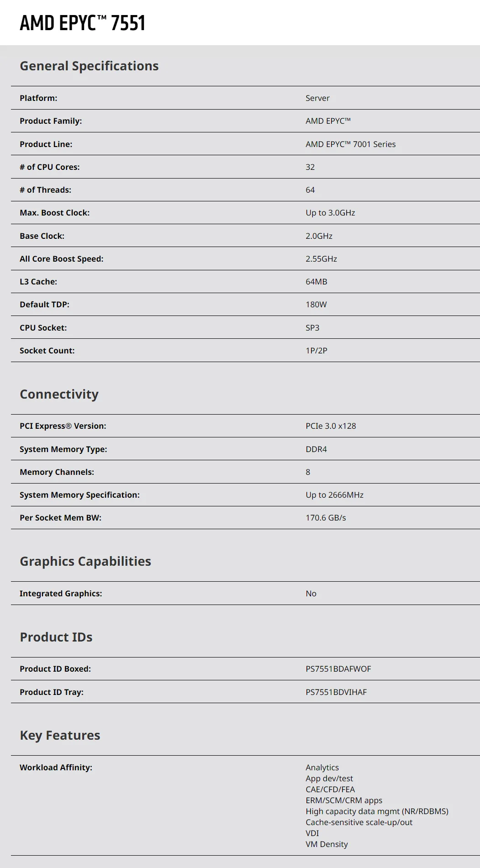Click the Graphics Capabilities heading
Image resolution: width=480 pixels, height=868 pixels.
pyautogui.click(x=85, y=562)
